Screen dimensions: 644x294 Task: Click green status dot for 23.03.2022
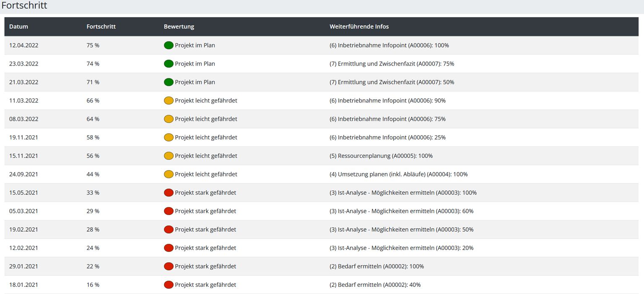coord(169,64)
